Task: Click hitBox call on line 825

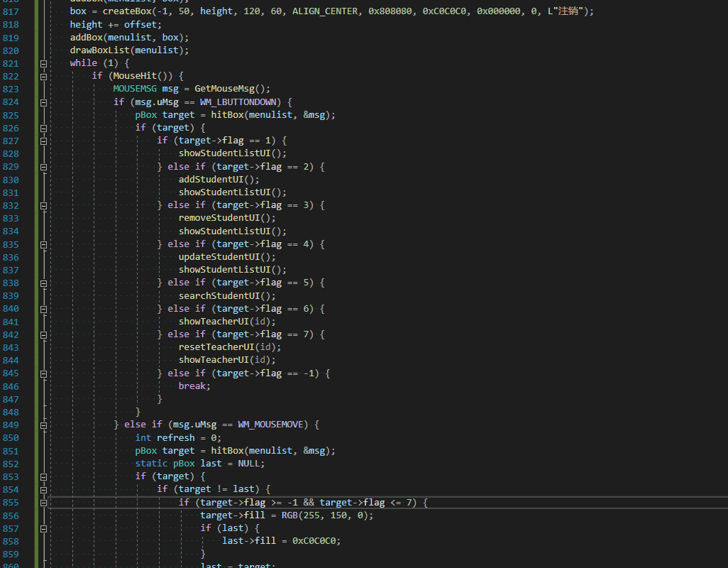Action: coord(273,115)
